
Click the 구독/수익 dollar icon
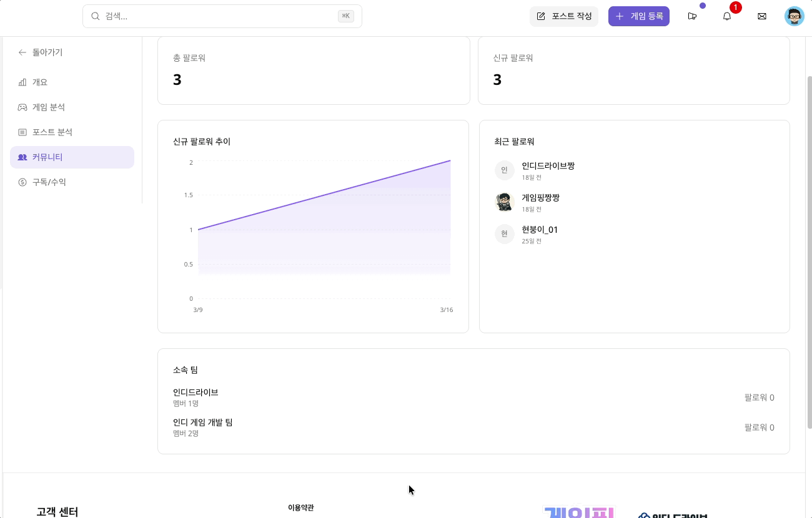(x=22, y=182)
